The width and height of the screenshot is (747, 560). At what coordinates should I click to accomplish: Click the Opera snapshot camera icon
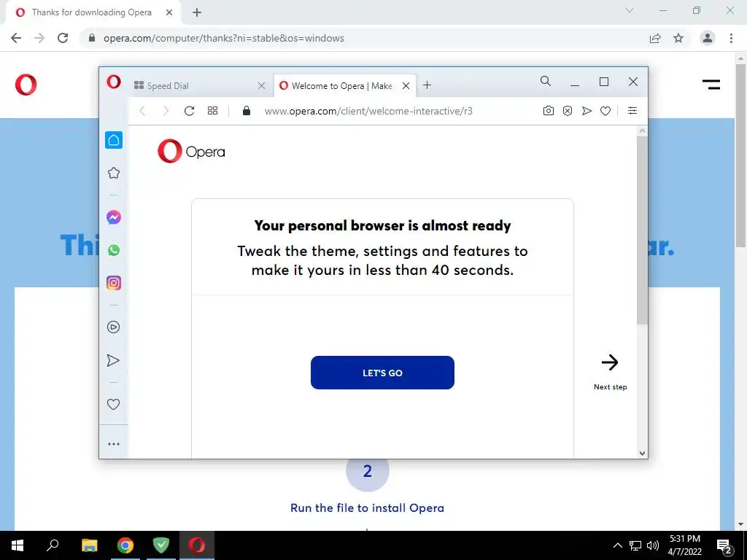(x=549, y=111)
